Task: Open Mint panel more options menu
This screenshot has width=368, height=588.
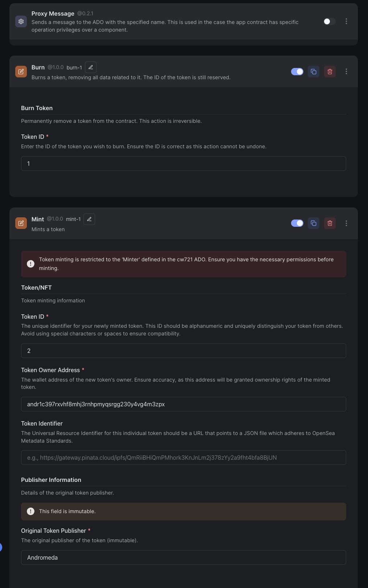Action: 346,223
